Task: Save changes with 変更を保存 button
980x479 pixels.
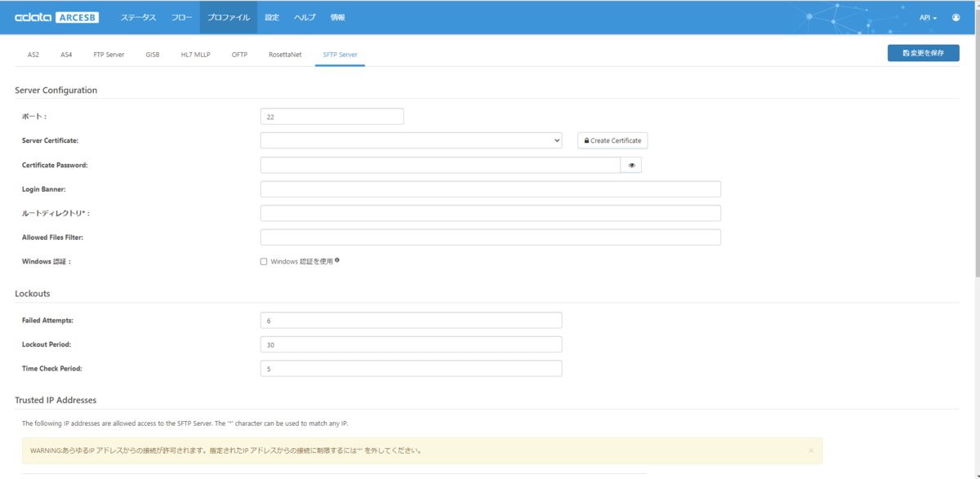Action: (x=923, y=53)
